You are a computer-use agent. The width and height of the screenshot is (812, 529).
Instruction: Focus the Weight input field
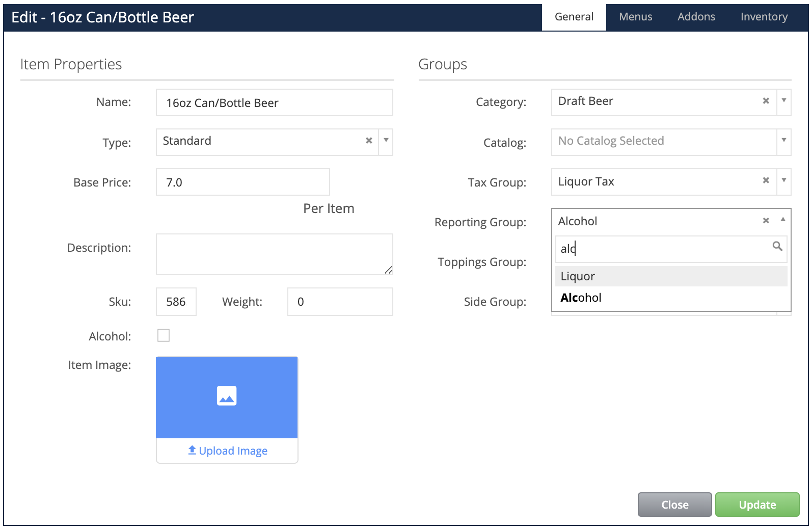340,302
